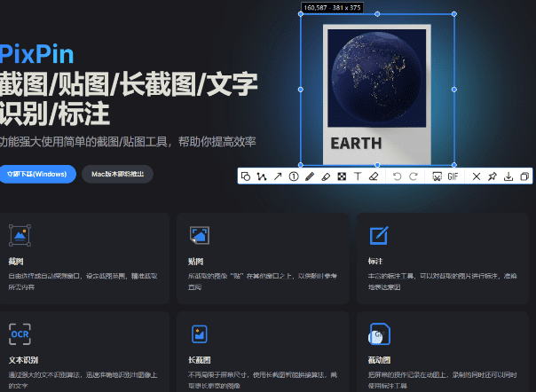Start long screenshot capture
This screenshot has width=536, height=392.
click(437, 176)
